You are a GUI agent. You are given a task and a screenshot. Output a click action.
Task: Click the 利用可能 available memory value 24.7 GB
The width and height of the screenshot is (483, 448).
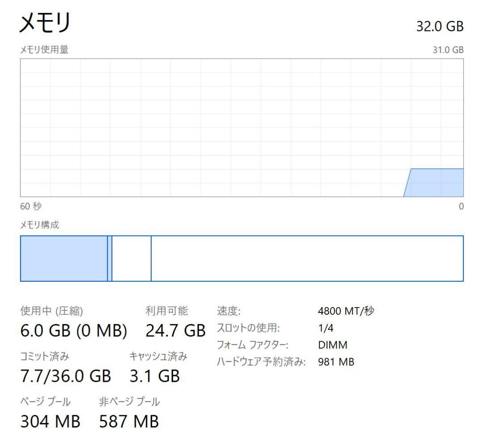click(175, 330)
